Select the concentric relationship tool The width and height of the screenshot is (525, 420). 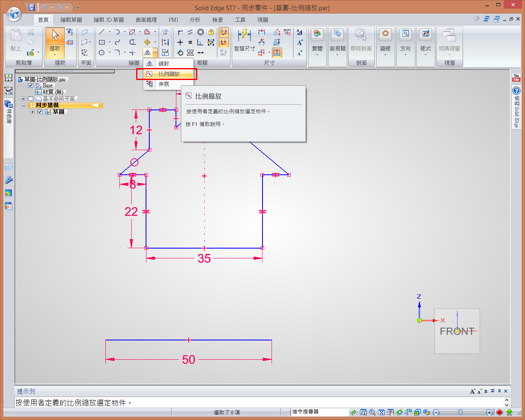(201, 32)
